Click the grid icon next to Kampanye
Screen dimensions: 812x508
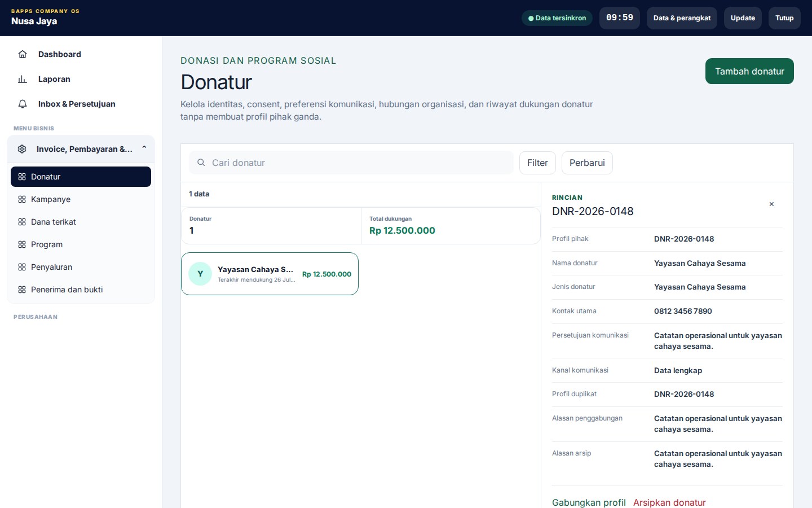coord(22,199)
